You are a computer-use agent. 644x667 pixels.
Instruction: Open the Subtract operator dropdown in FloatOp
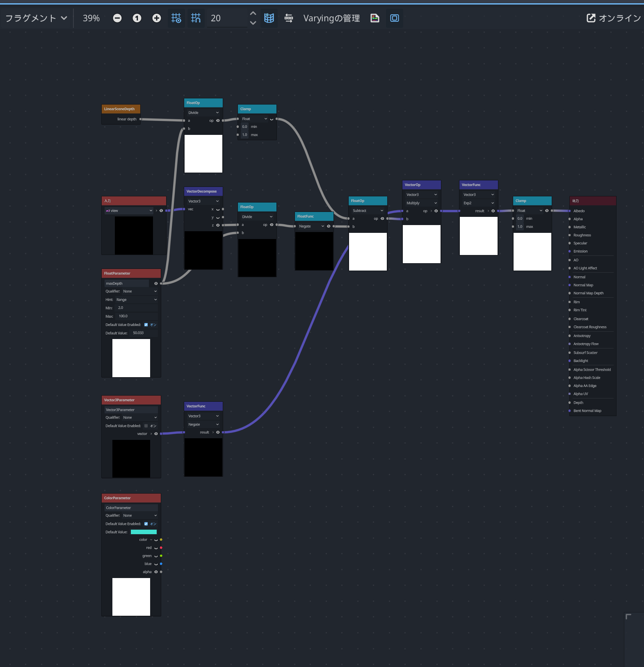(368, 211)
